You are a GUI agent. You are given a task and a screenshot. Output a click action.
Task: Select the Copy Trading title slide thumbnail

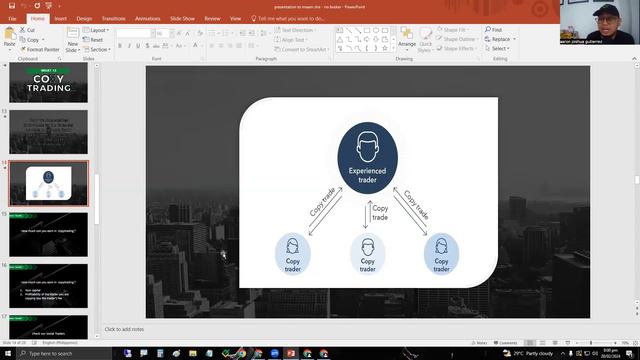[48, 82]
